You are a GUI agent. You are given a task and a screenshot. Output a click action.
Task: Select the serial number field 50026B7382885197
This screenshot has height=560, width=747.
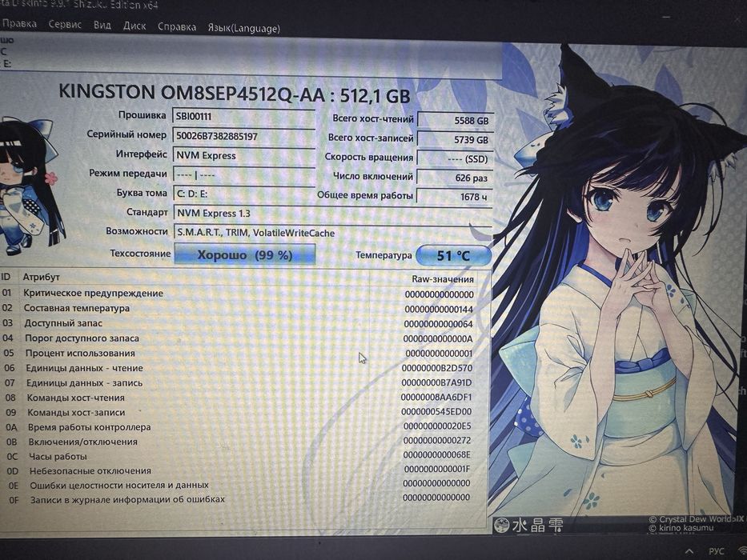243,136
